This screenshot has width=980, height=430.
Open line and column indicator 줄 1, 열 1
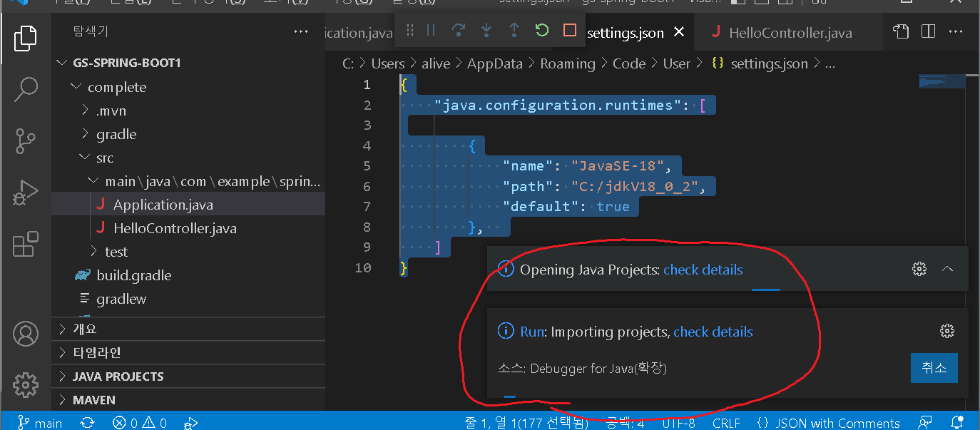click(526, 423)
